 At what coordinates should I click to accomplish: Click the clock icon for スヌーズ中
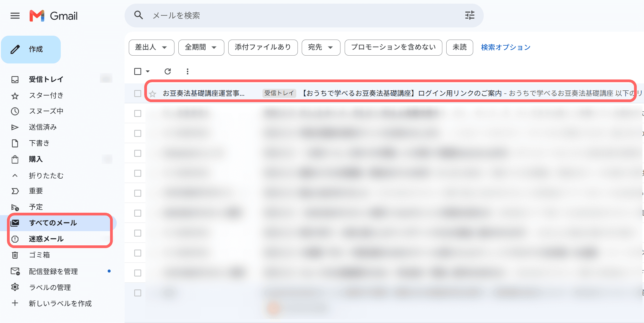pyautogui.click(x=15, y=111)
